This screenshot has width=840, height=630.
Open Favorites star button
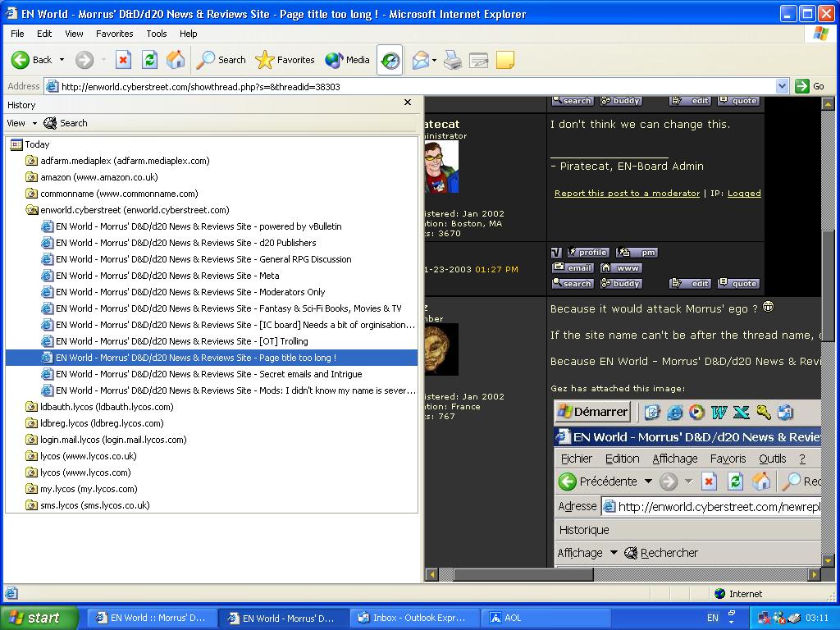285,60
